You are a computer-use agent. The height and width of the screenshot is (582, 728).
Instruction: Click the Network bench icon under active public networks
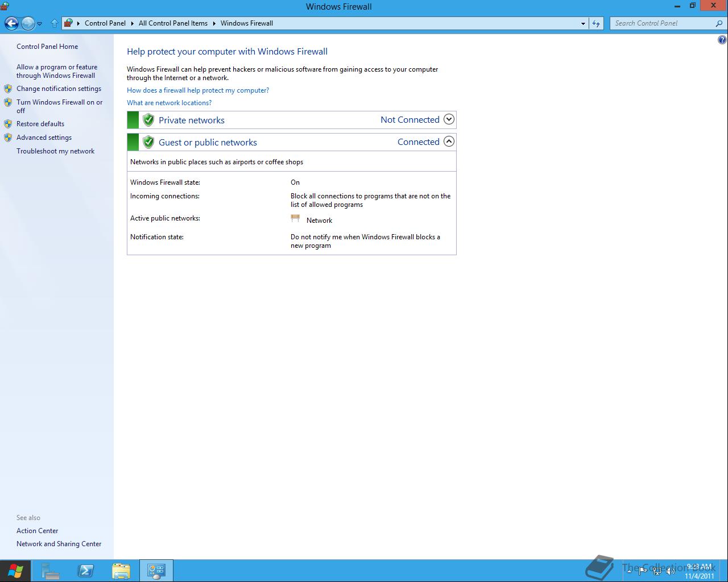[x=295, y=219]
